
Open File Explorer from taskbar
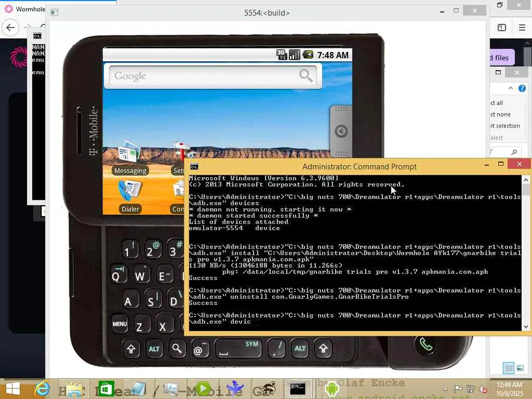pyautogui.click(x=73, y=389)
